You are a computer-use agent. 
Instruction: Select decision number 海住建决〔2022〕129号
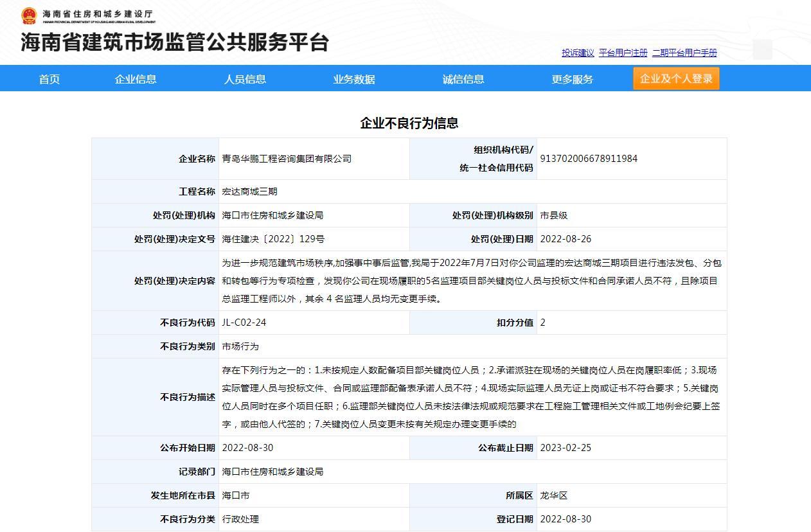pos(273,239)
